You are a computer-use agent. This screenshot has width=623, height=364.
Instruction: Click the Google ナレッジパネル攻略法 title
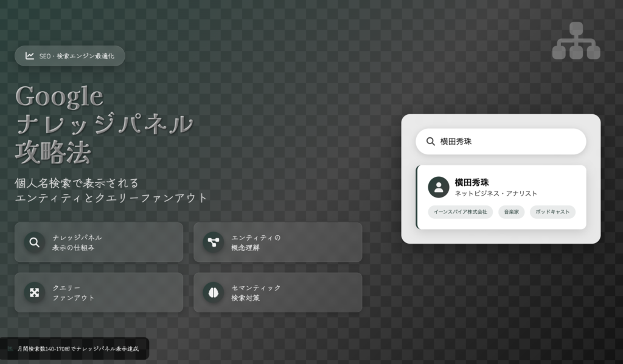coord(104,124)
